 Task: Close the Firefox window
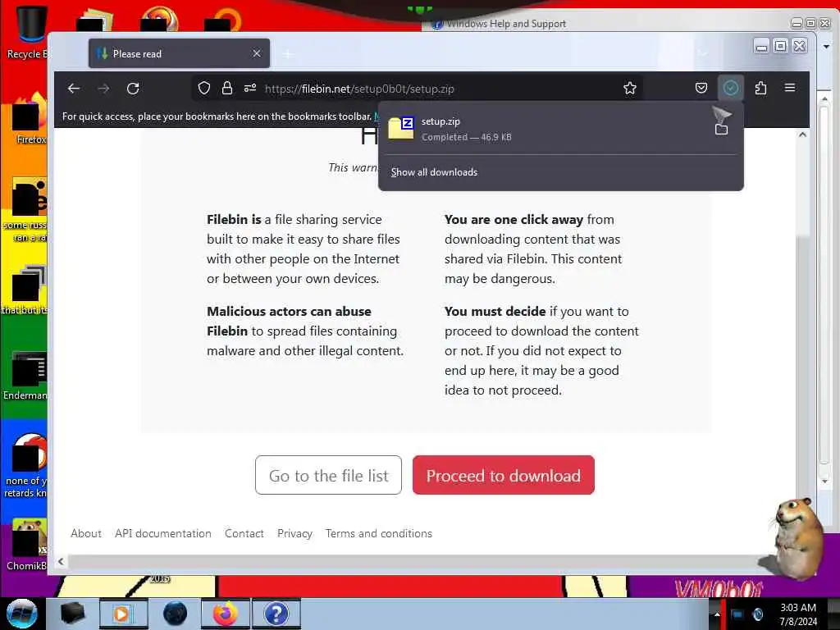coord(799,46)
